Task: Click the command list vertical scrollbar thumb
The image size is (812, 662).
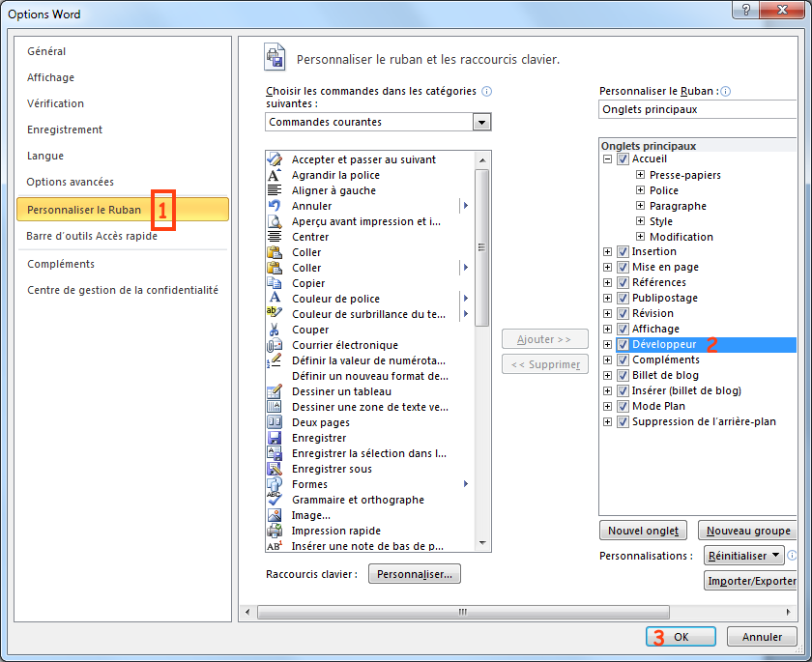Action: (x=482, y=247)
